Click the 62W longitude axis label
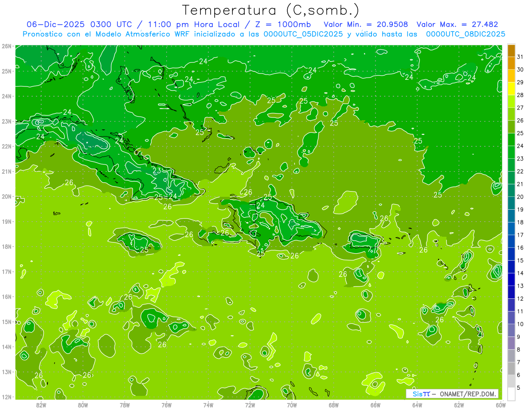The height and width of the screenshot is (411, 532). (x=459, y=405)
